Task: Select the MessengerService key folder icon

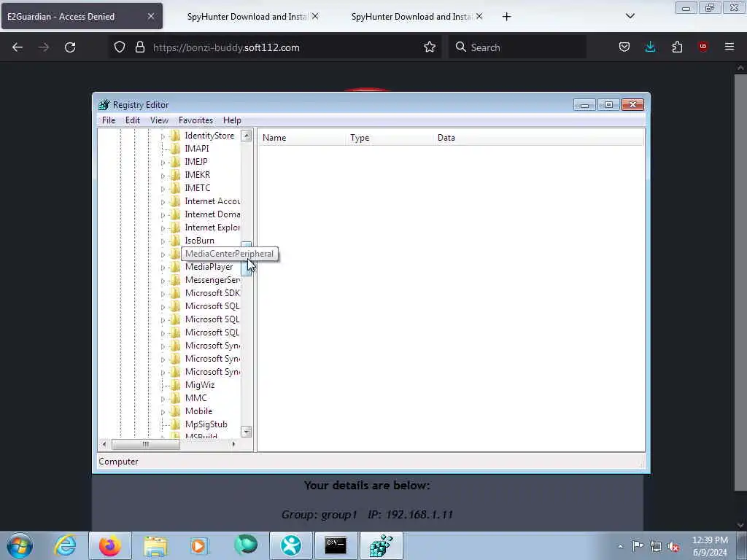Action: [x=175, y=279]
